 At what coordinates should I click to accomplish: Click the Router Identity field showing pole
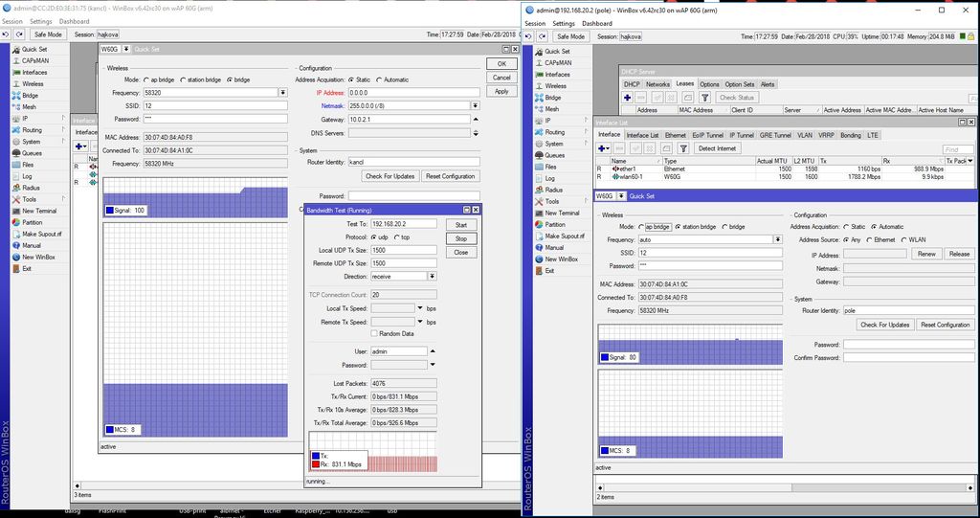908,310
